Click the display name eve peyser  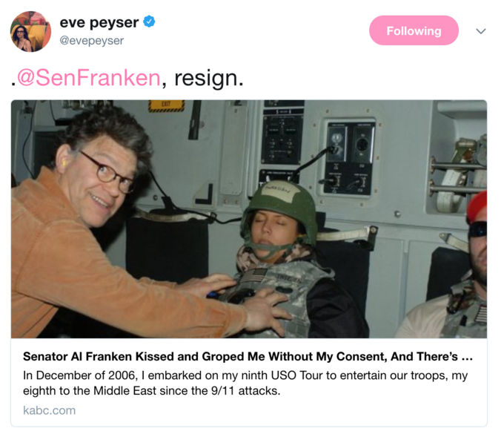(x=99, y=22)
